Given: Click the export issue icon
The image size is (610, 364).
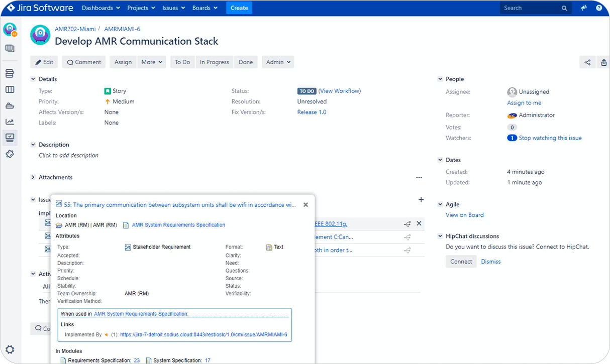Looking at the screenshot, I should (604, 62).
